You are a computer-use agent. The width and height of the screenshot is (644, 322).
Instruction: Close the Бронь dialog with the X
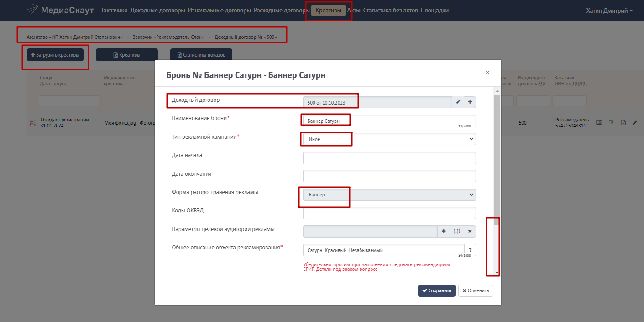tap(487, 72)
